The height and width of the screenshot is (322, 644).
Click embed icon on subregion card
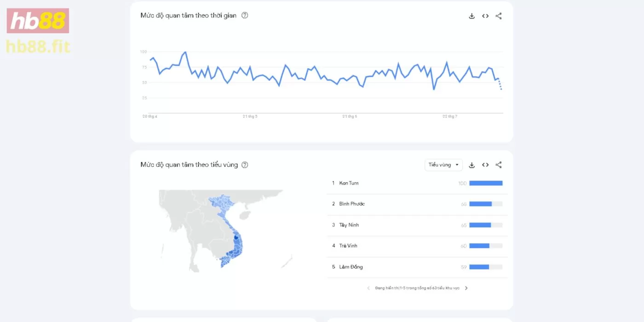coord(485,165)
